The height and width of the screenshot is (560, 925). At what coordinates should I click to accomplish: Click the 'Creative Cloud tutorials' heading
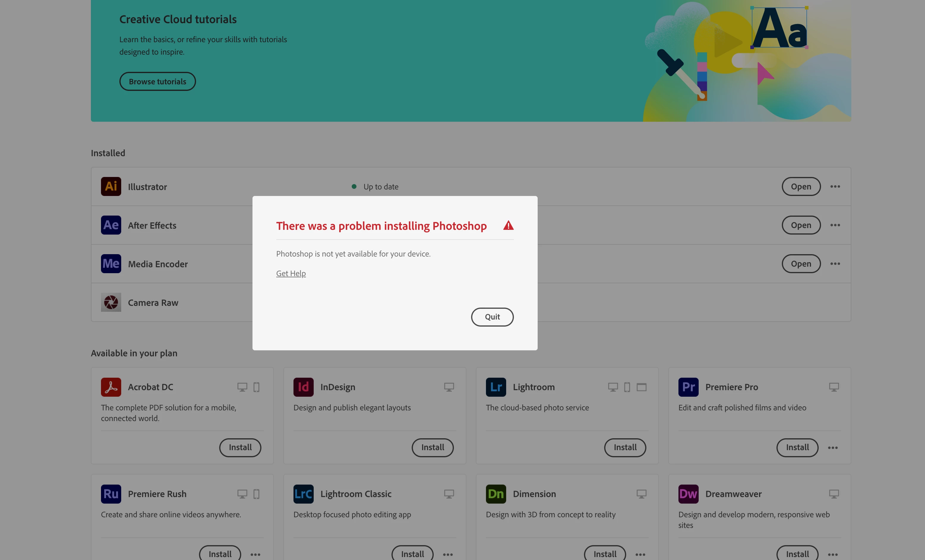click(178, 20)
